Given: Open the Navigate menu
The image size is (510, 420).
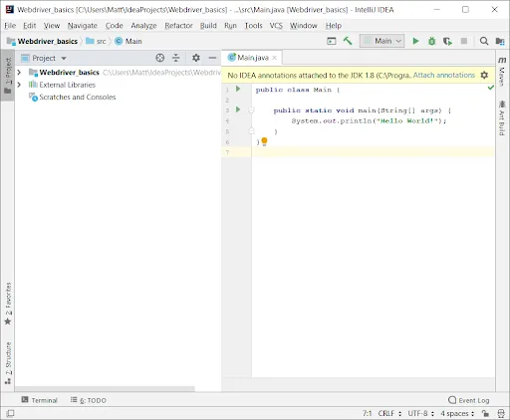Looking at the screenshot, I should click(x=83, y=26).
